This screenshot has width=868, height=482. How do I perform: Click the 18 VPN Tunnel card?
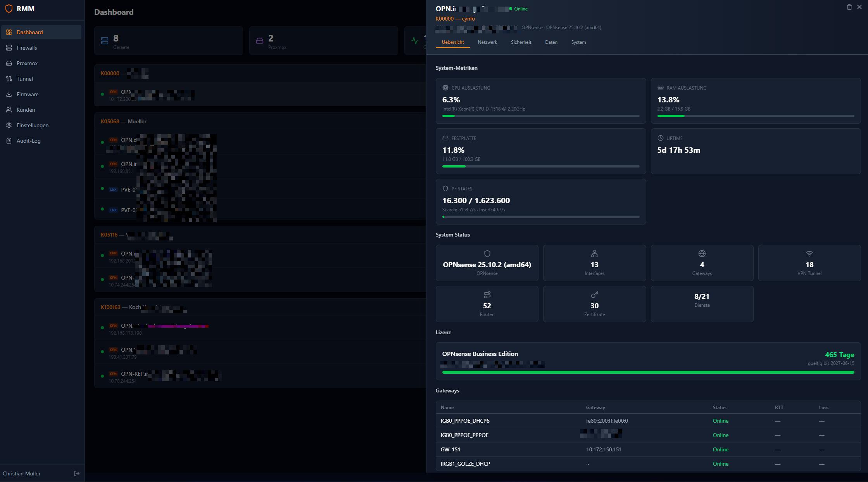809,263
